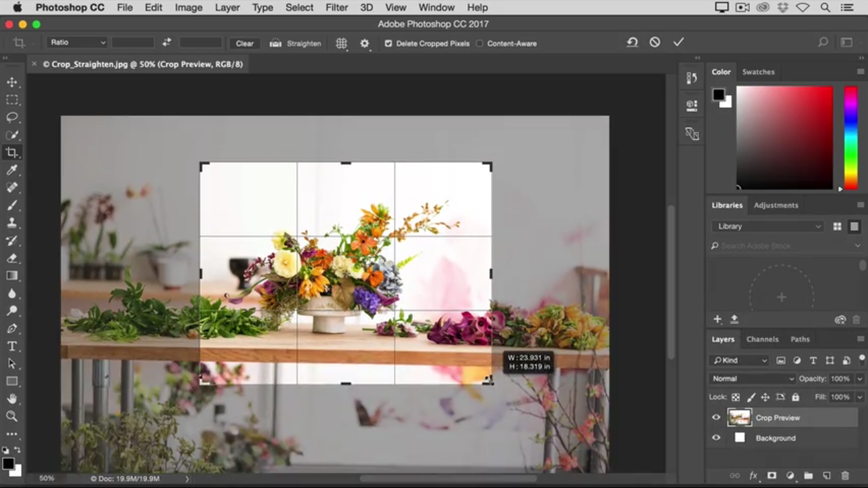
Task: Open the Ratio preset dropdown
Action: [x=77, y=43]
